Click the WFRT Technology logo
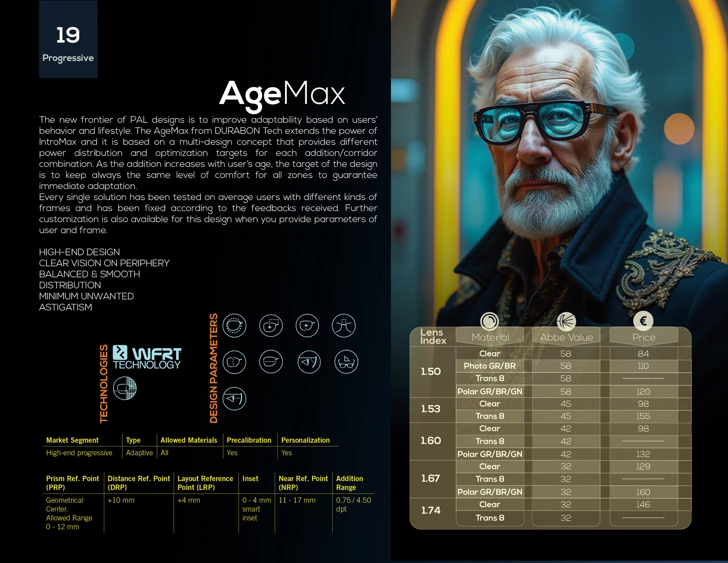This screenshot has width=728, height=563. click(x=147, y=357)
